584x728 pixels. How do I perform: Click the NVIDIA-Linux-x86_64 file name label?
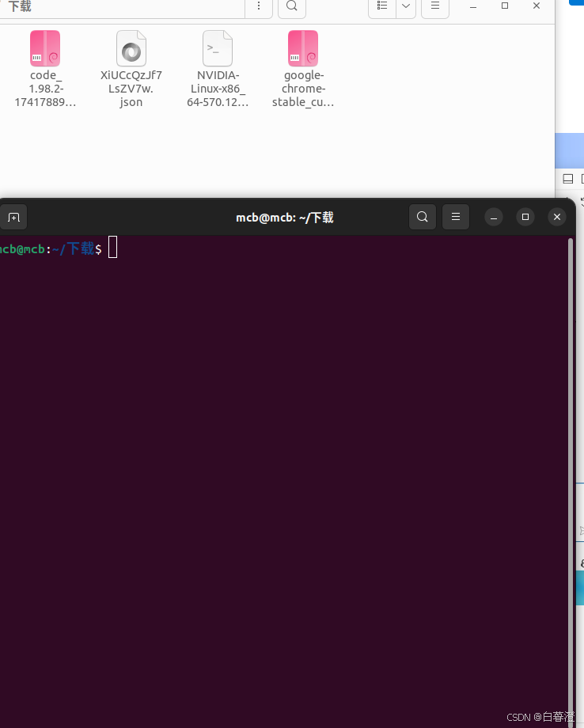click(x=218, y=89)
